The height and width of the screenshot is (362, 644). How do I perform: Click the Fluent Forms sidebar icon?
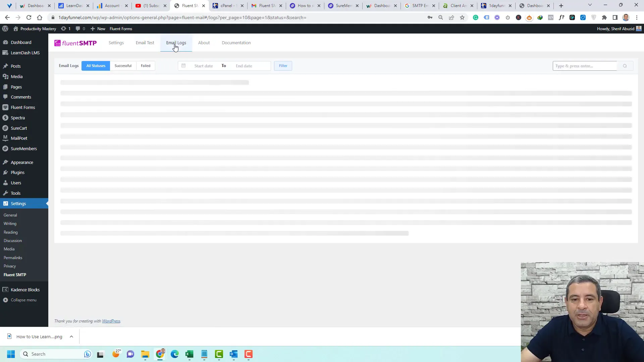point(5,107)
